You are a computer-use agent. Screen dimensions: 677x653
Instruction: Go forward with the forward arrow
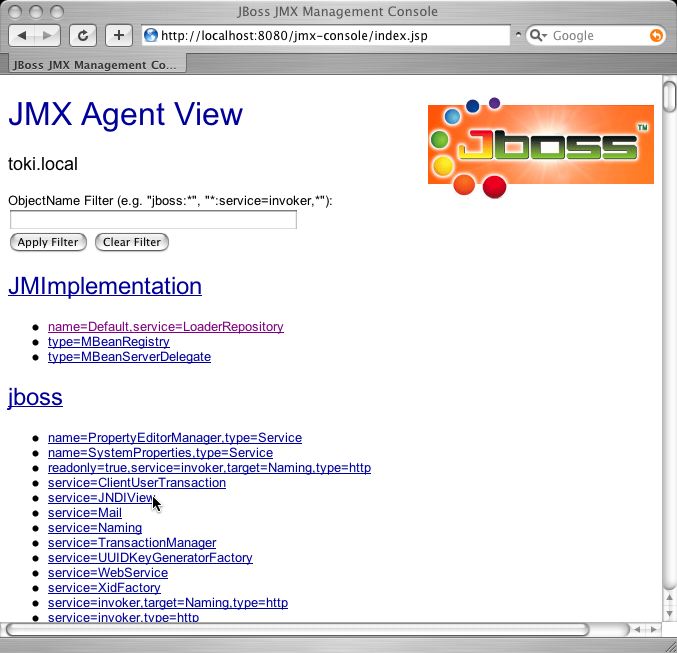point(47,35)
